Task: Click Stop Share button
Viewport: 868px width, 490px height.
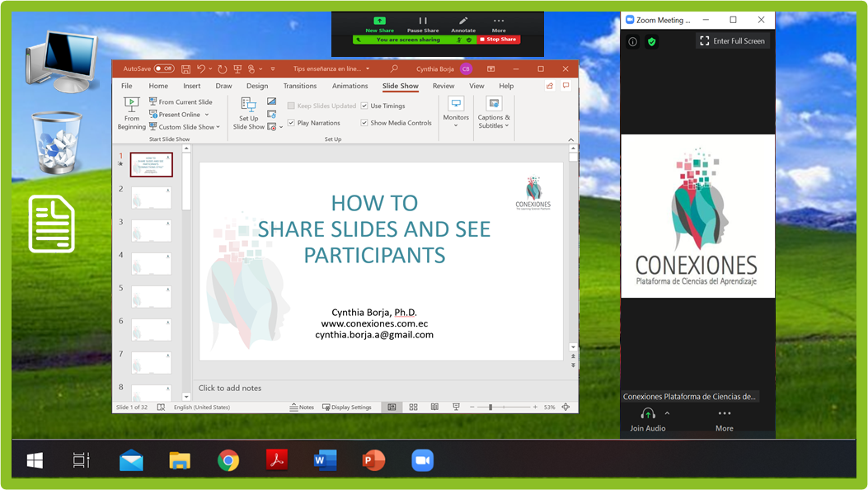Action: click(498, 40)
